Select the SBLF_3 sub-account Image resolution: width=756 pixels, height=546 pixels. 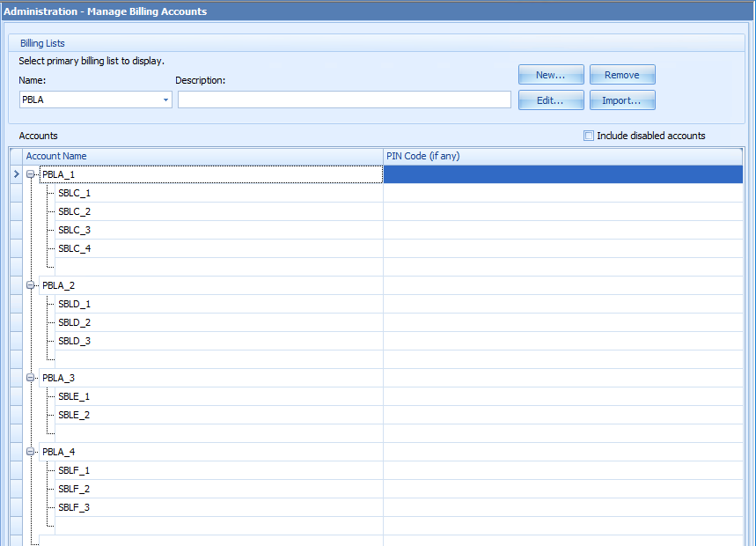pos(75,506)
